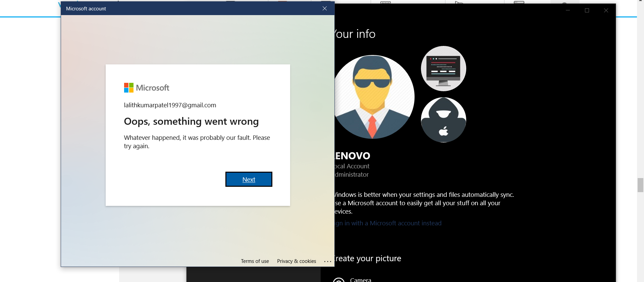Click 'Sign in with a Microsoft account instead'

[x=388, y=223]
